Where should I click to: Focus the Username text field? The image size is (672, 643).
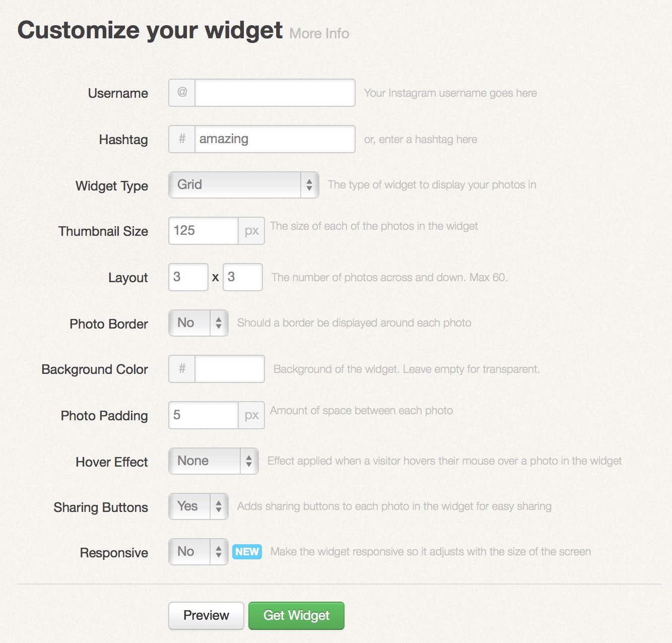pyautogui.click(x=275, y=93)
